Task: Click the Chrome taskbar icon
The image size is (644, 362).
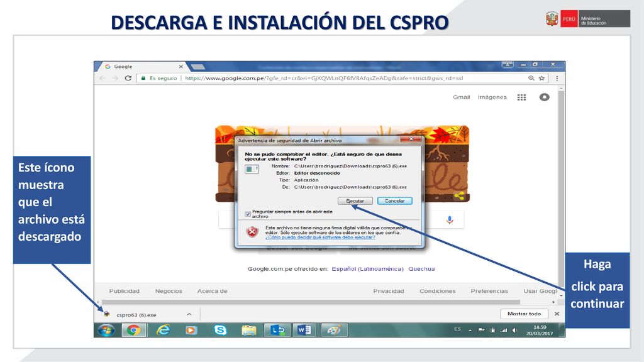Action: pos(133,330)
